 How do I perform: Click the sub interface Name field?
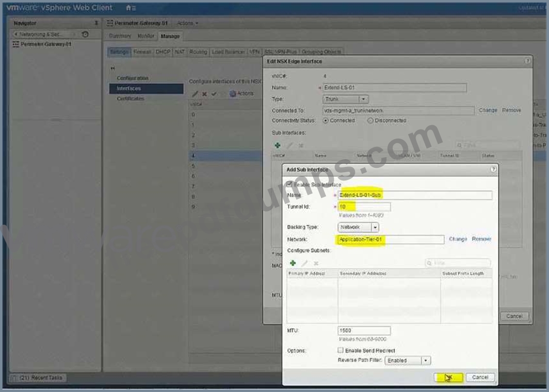[x=415, y=195]
